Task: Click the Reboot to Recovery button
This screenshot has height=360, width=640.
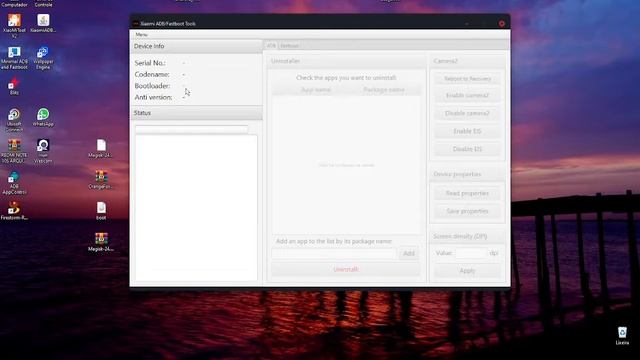Action: click(467, 78)
